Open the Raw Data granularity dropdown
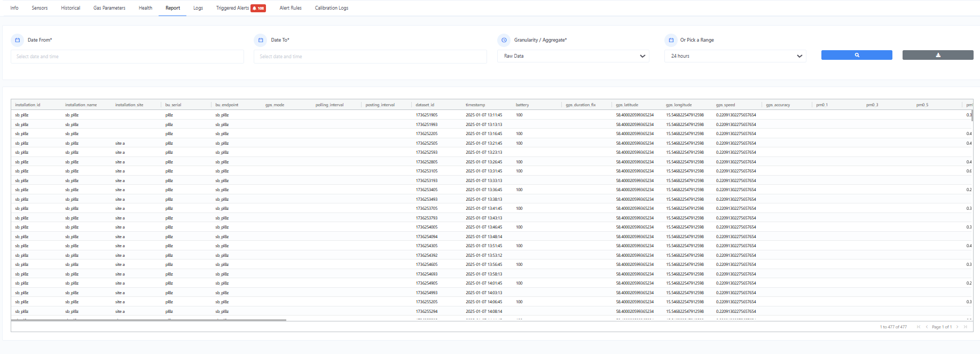This screenshot has height=354, width=980. click(x=573, y=56)
